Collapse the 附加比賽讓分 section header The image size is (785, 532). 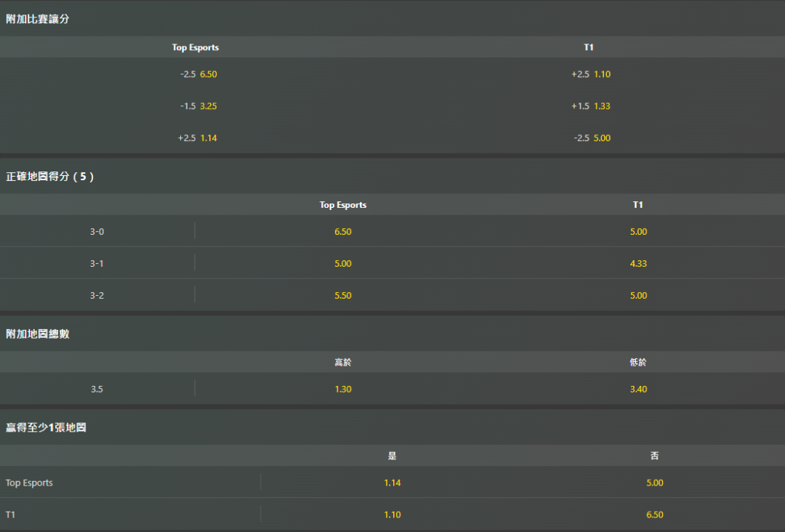click(x=38, y=20)
